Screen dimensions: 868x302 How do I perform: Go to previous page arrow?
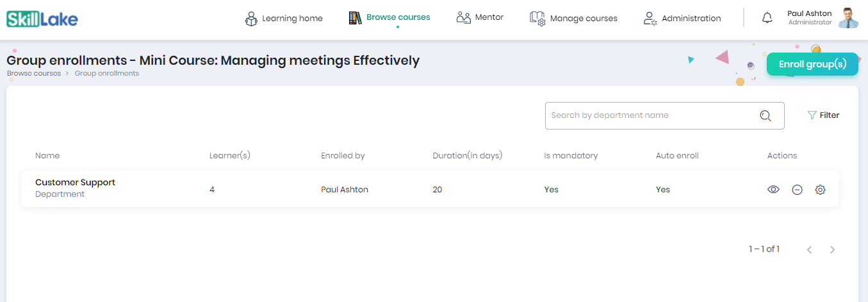809,249
